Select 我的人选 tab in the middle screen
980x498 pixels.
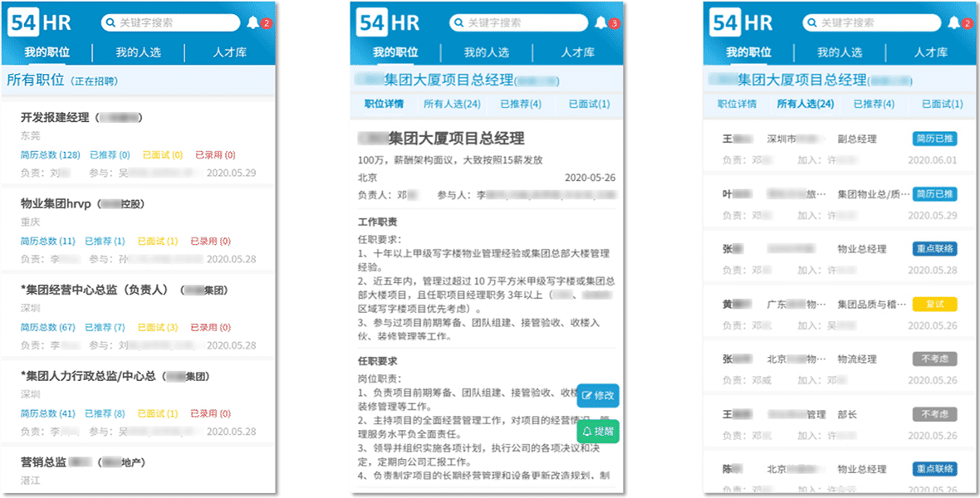[x=486, y=52]
